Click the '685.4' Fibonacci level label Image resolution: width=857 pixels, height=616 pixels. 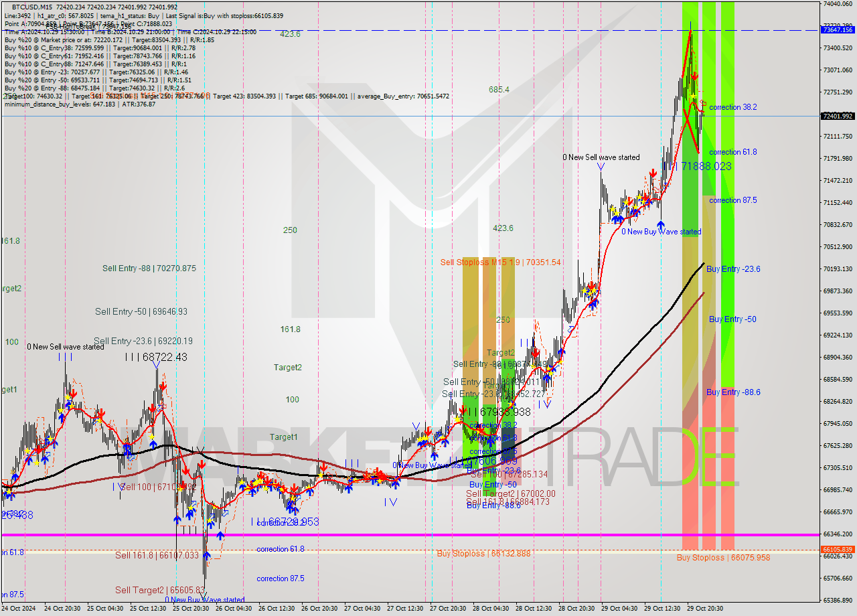click(x=499, y=89)
